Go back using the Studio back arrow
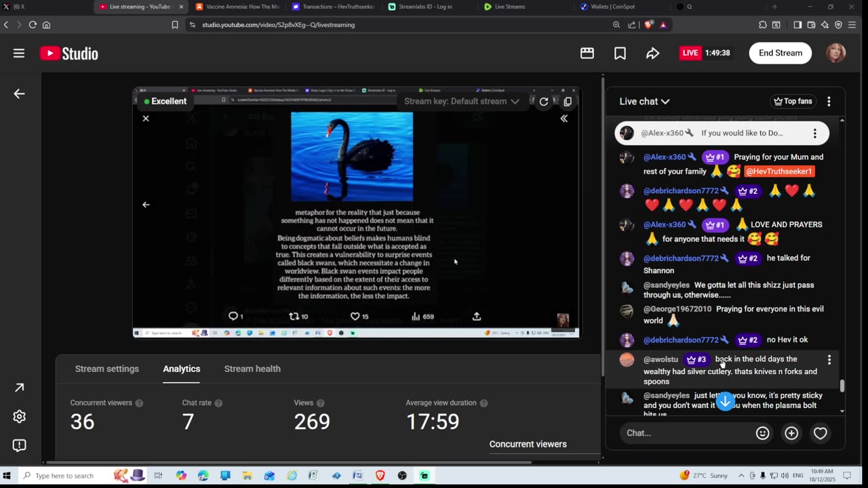The width and height of the screenshot is (868, 488). [19, 94]
